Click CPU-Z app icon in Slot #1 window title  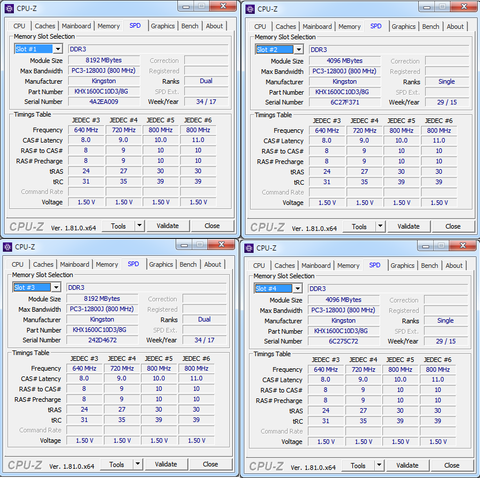(x=9, y=9)
